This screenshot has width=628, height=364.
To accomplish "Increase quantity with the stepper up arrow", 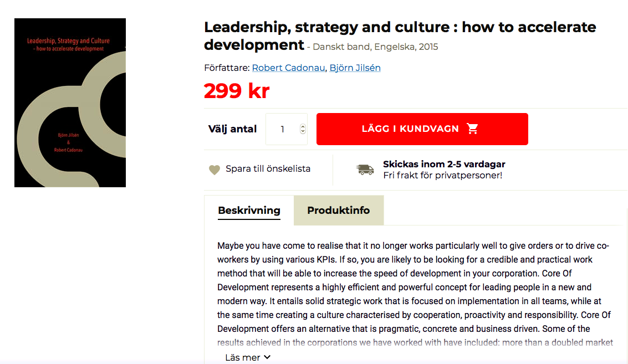I will click(303, 126).
